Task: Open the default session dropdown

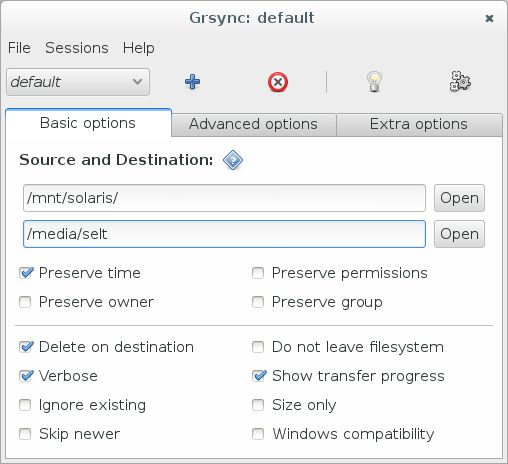Action: [78, 82]
